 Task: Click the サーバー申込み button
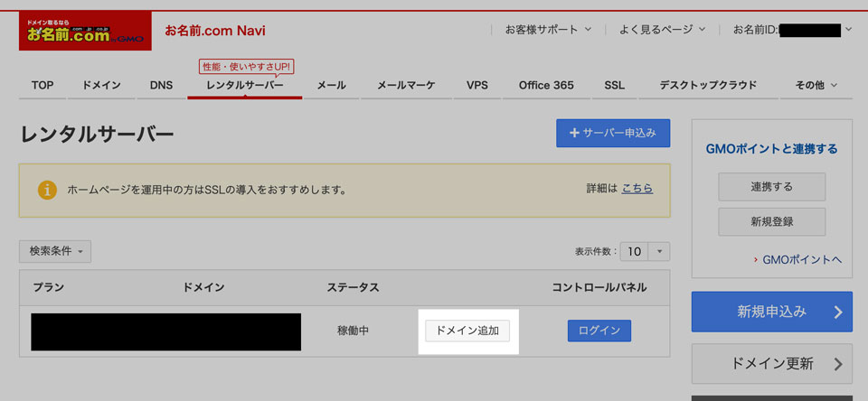[613, 134]
